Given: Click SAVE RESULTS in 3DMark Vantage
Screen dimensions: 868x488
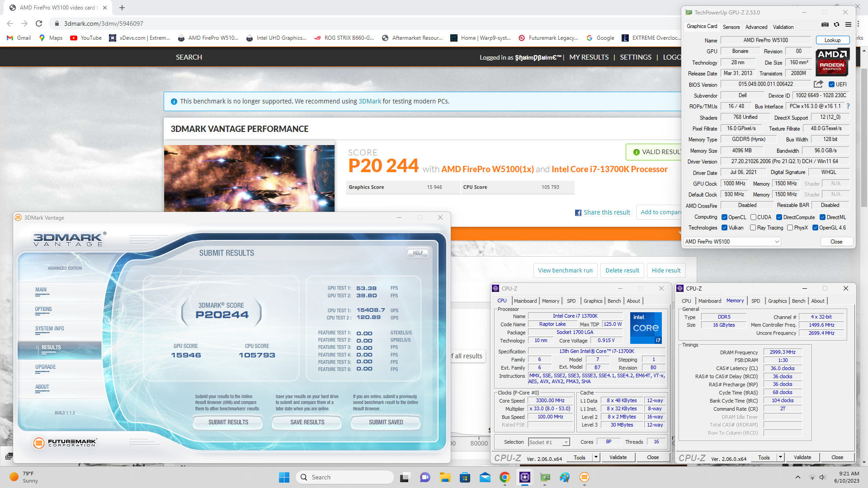Looking at the screenshot, I should [x=307, y=422].
